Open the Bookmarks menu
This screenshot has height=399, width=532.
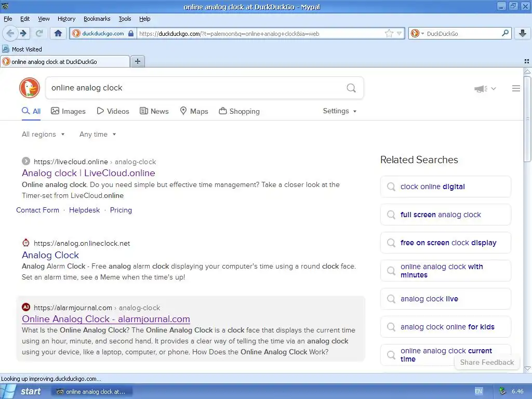(x=97, y=19)
